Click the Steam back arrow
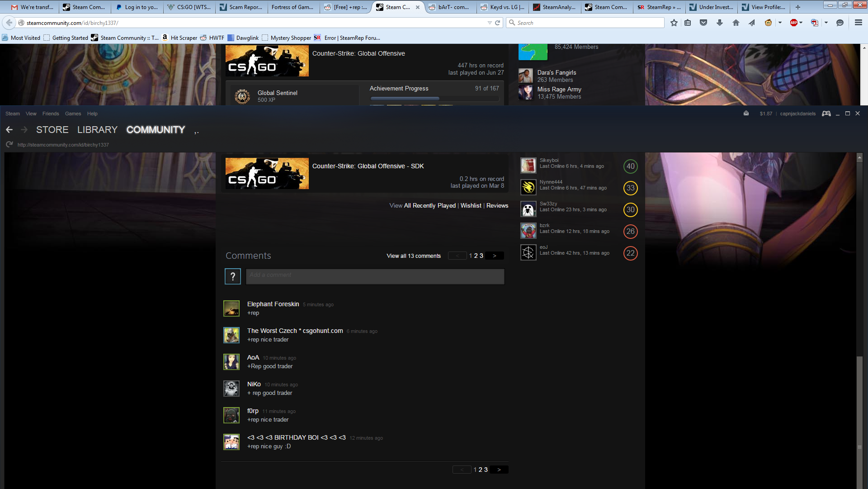 tap(9, 130)
